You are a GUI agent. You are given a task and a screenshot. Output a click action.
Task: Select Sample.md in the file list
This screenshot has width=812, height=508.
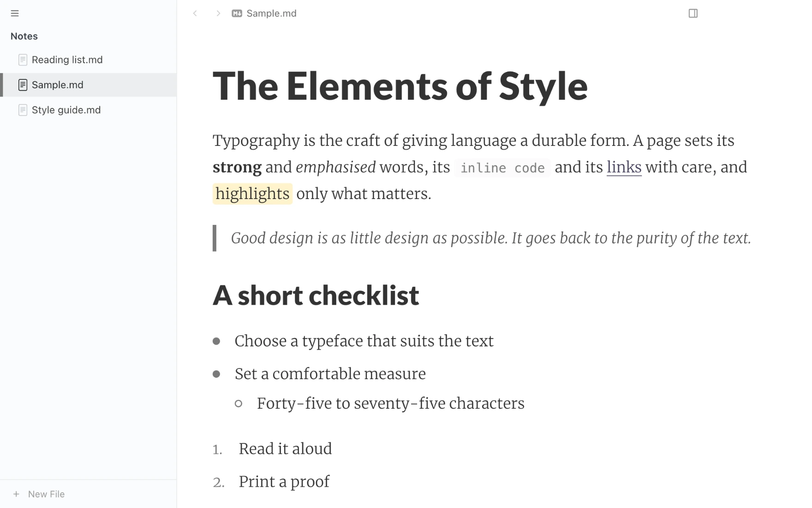pos(89,85)
